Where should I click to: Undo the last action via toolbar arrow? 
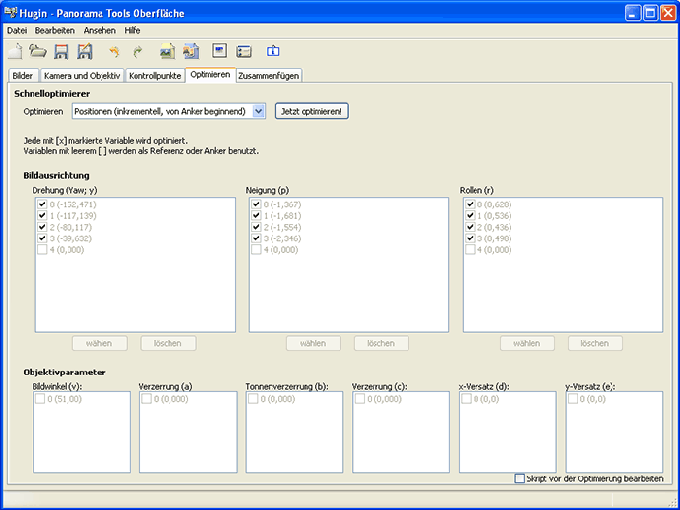click(114, 52)
